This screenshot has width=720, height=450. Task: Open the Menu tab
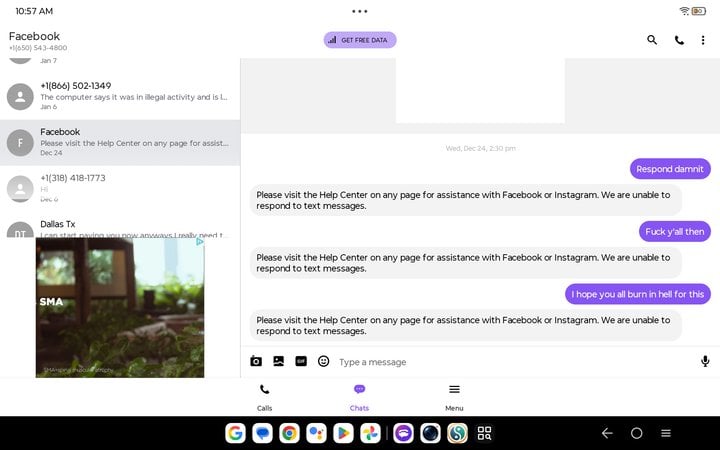pyautogui.click(x=454, y=397)
